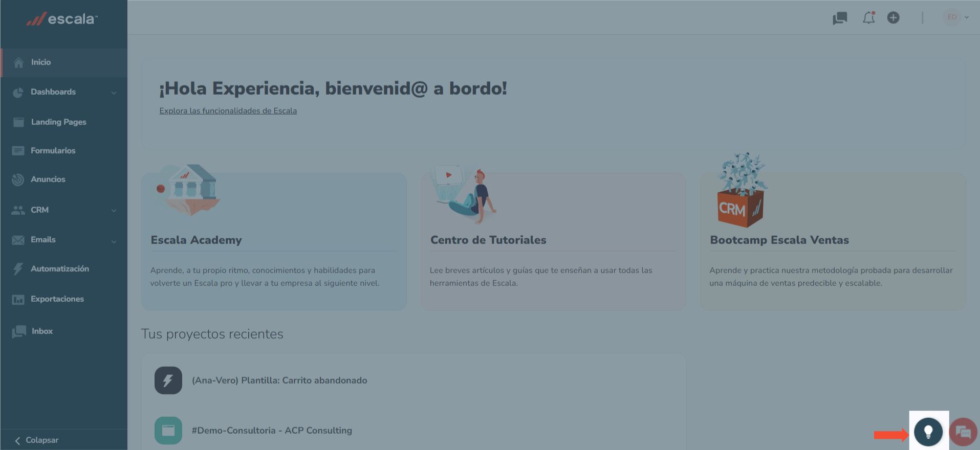Screen dimensions: 980x450
Task: Open the user account dropdown arrow
Action: [967, 17]
